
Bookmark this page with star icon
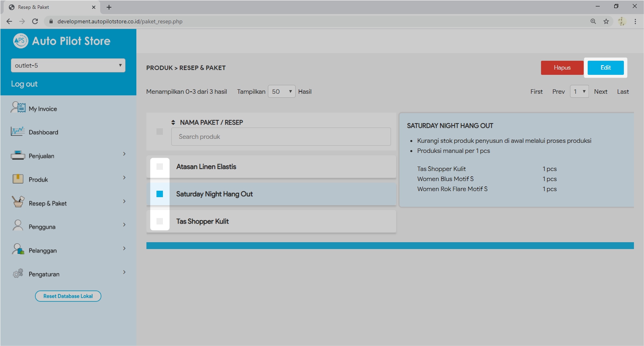tap(606, 21)
